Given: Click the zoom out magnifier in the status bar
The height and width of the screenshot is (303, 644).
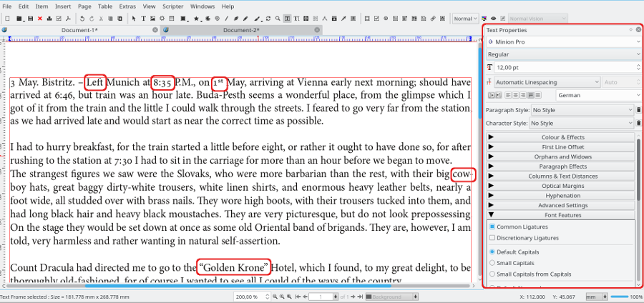Looking at the screenshot, I should pyautogui.click(x=276, y=297).
